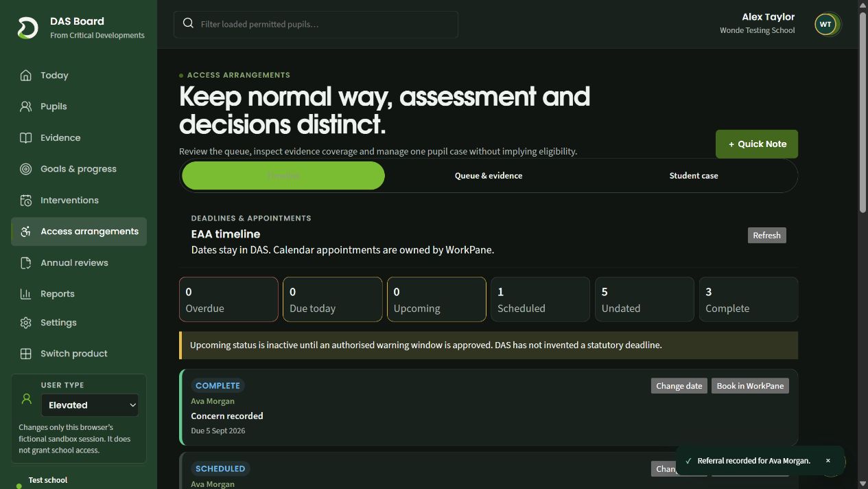Click the DAS Board logo icon

pos(27,27)
